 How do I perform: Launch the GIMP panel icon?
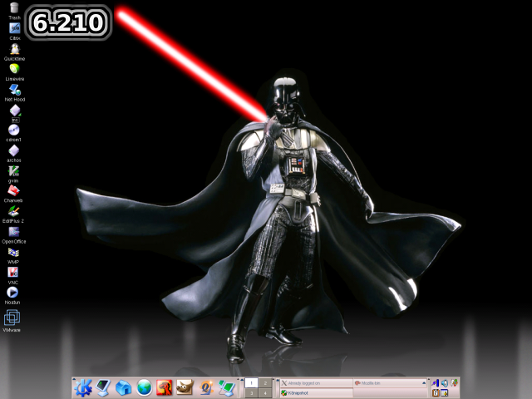[185, 387]
